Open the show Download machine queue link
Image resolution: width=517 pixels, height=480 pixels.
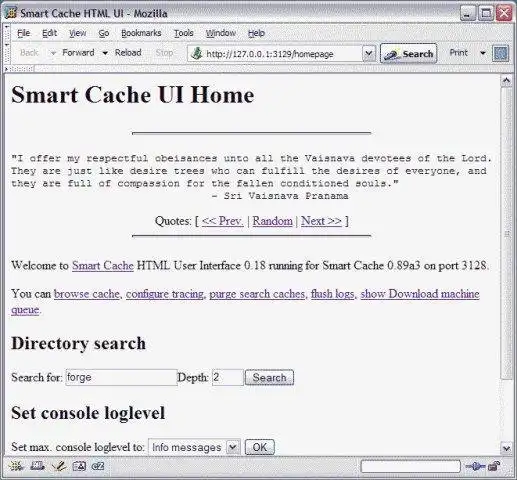tap(420, 294)
